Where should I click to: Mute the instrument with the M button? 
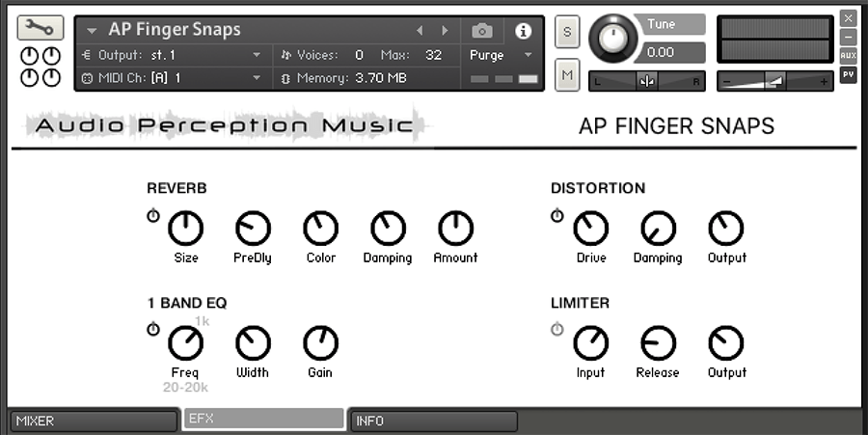567,74
